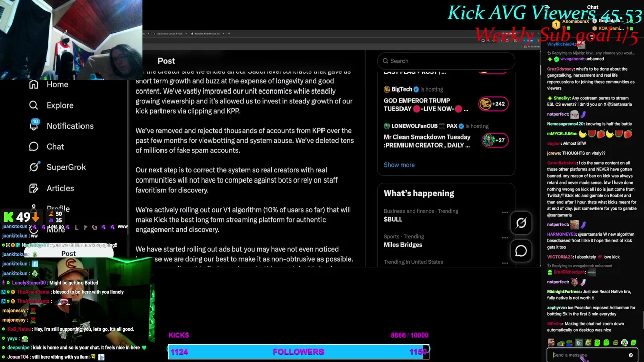Screen dimensions: 644x362
Task: Click username zephyrvx in Kick chat
Action: pos(556,307)
